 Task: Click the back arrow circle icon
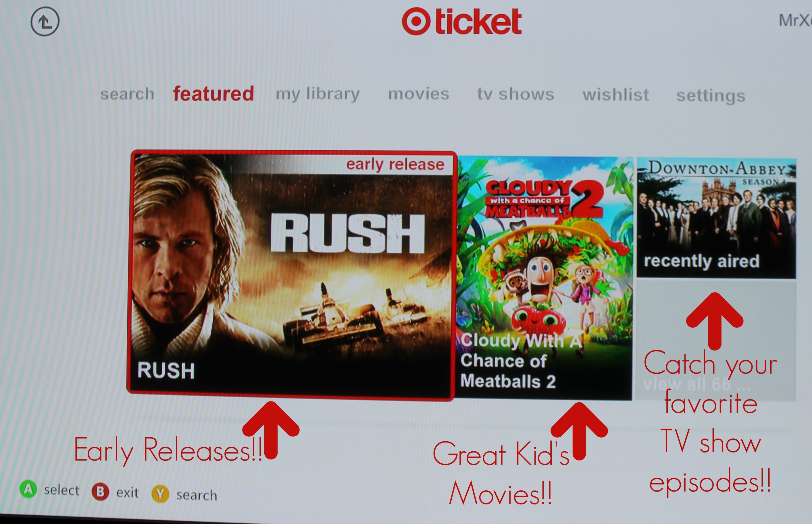tap(45, 21)
